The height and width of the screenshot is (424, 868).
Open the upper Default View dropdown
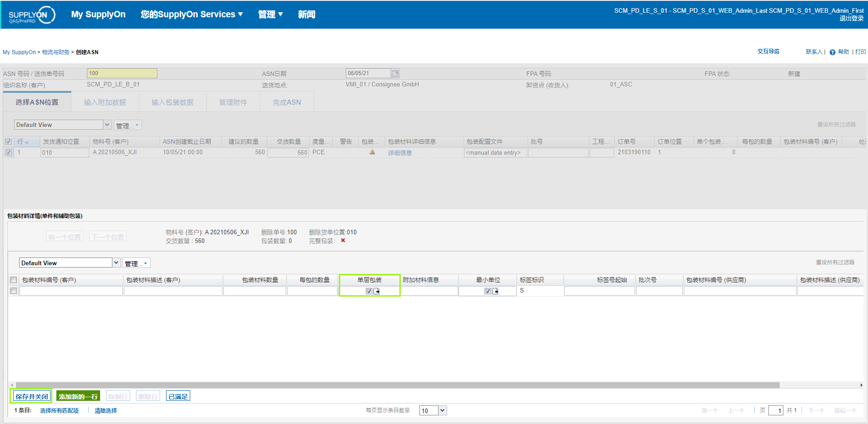(107, 125)
